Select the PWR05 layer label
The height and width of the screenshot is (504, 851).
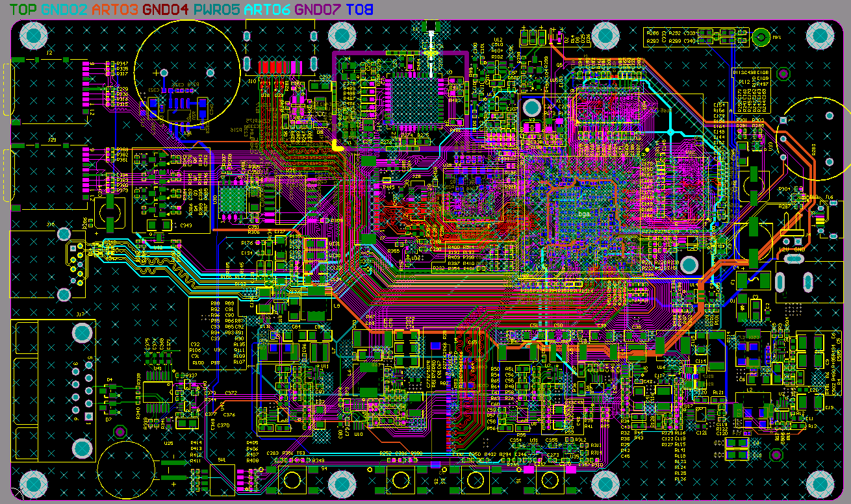[x=216, y=9]
